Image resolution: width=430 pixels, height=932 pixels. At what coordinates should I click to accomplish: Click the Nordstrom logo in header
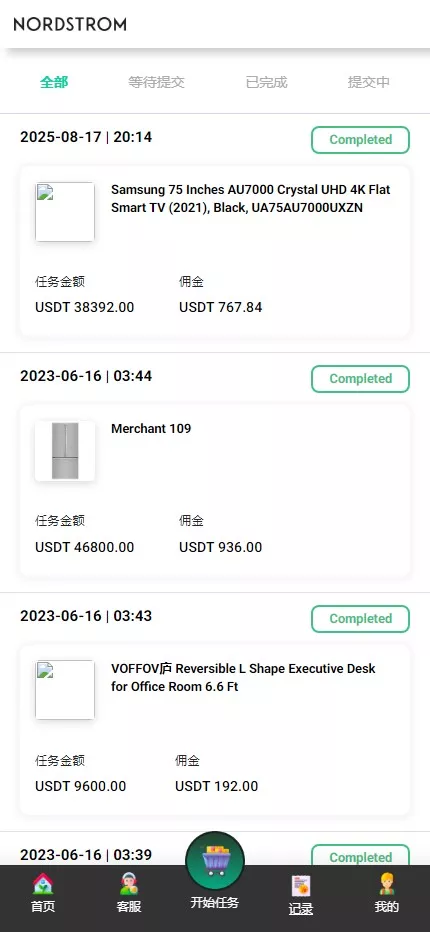tap(70, 24)
